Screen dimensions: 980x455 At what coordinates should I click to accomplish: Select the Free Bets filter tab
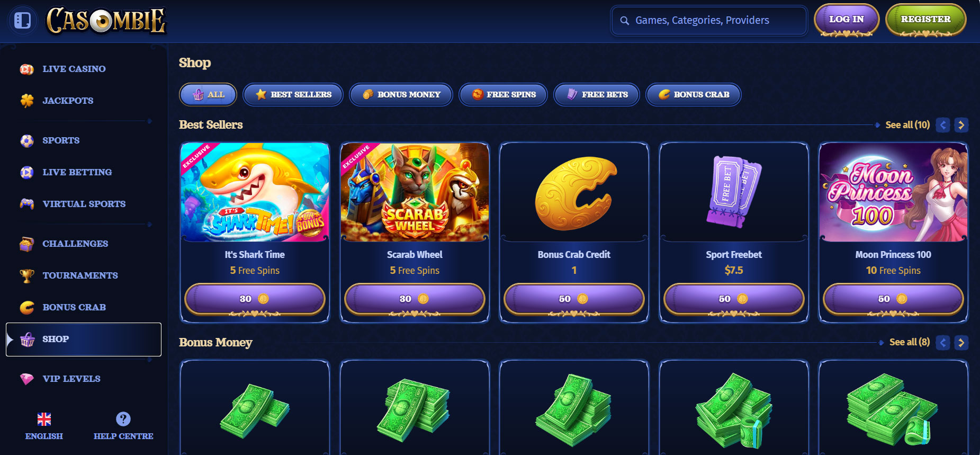(597, 95)
